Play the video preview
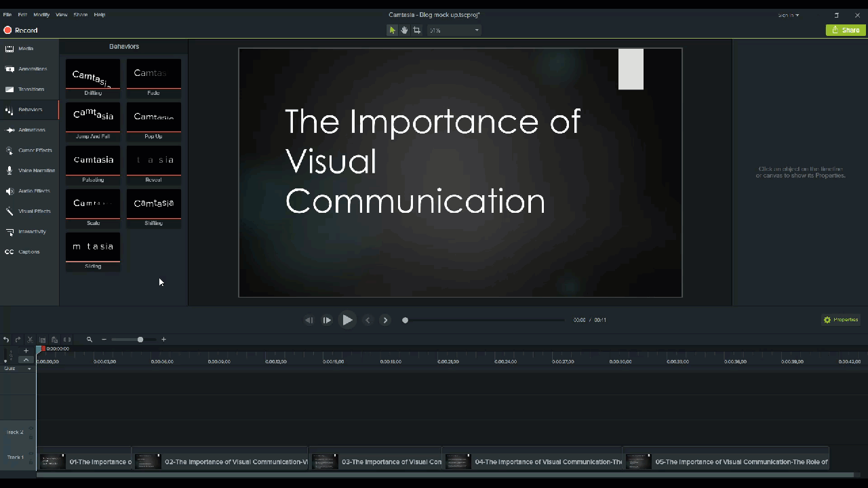The width and height of the screenshot is (868, 488). [347, 320]
